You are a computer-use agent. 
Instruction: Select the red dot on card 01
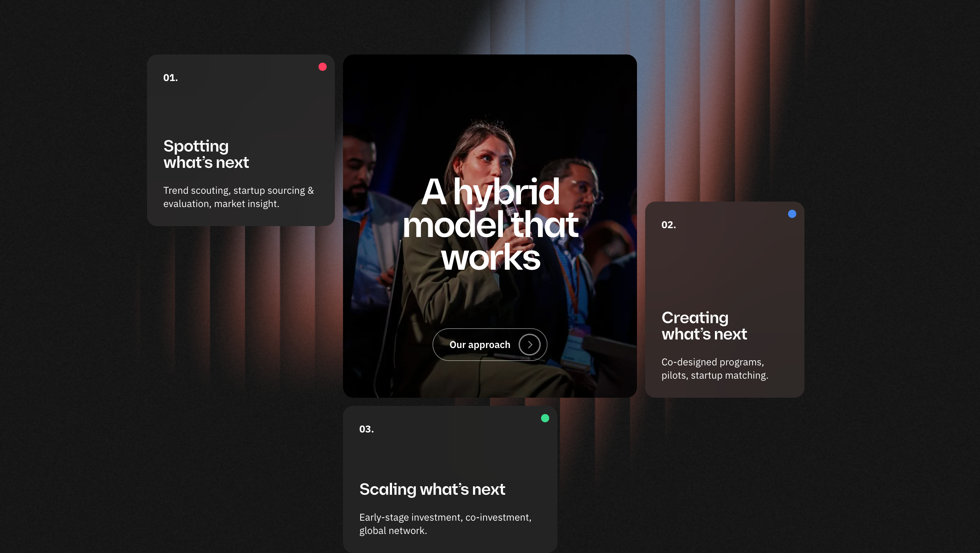coord(323,67)
